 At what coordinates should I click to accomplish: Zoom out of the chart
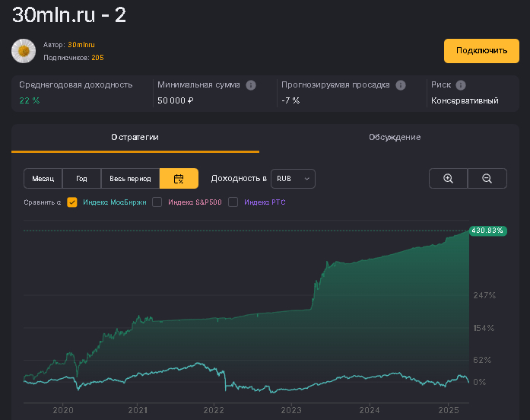click(487, 179)
